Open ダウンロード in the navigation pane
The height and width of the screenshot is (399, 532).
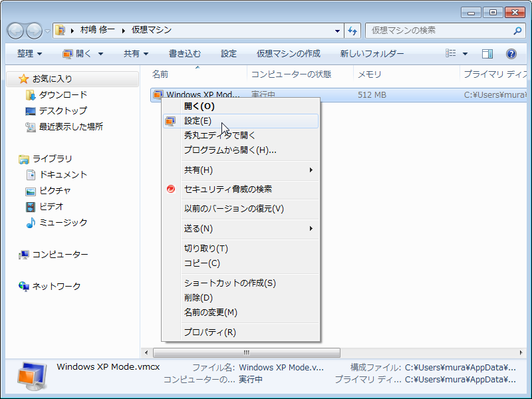63,95
